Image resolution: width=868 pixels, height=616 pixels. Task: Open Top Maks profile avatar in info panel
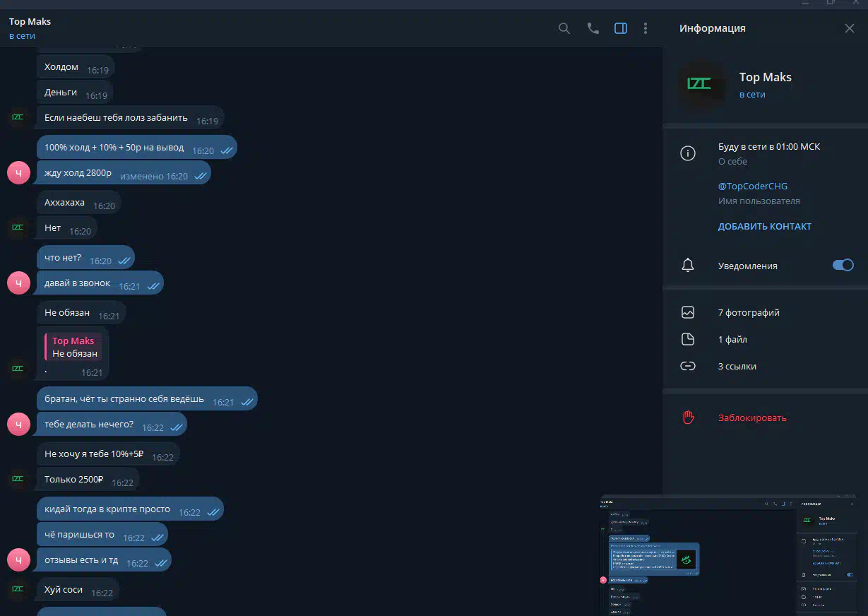[700, 85]
